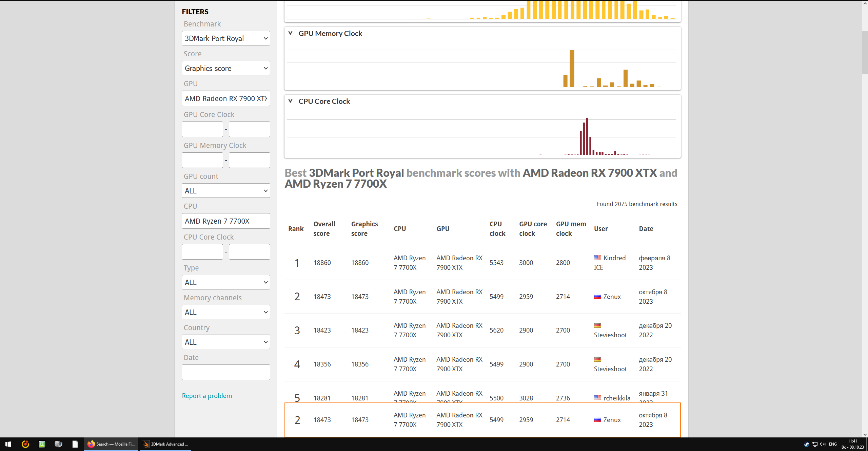Open the Windows Start menu
This screenshot has height=451, width=868.
(8, 444)
